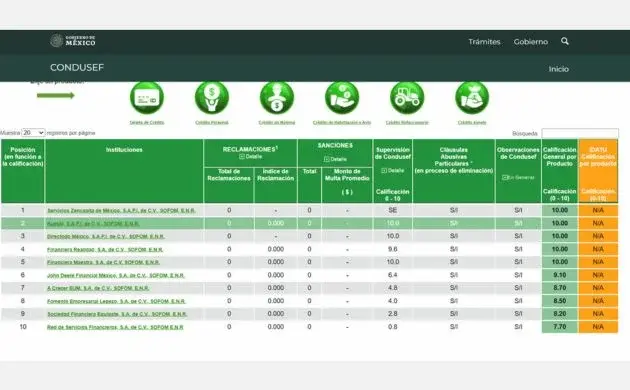
Task: Expand En General under Observaciones de Condusef
Action: tap(518, 178)
